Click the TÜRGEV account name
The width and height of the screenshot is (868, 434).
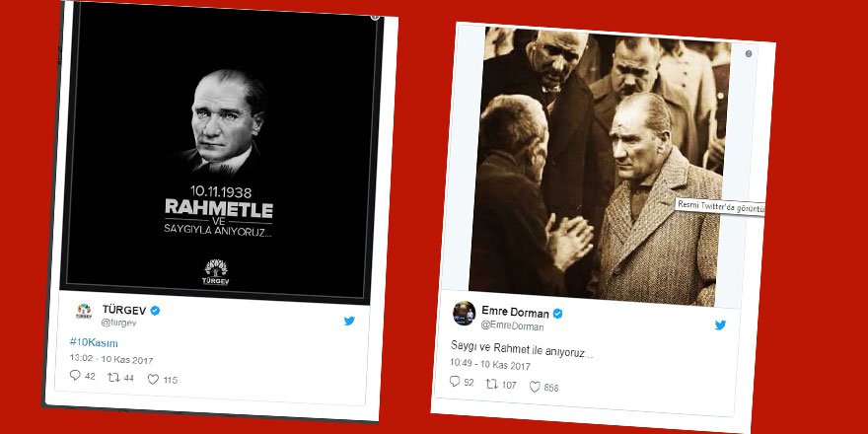click(x=124, y=310)
